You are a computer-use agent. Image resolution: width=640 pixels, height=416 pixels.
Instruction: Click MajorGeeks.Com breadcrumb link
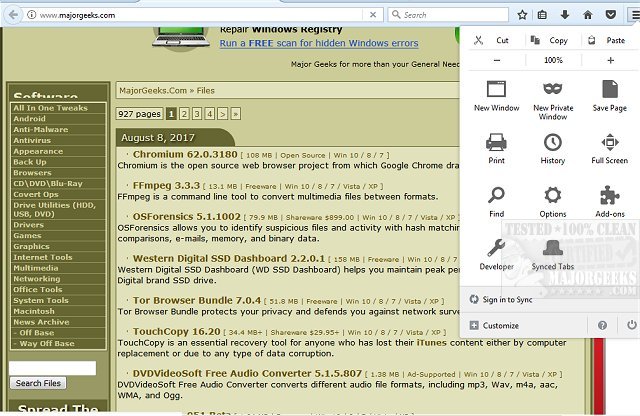coord(153,91)
